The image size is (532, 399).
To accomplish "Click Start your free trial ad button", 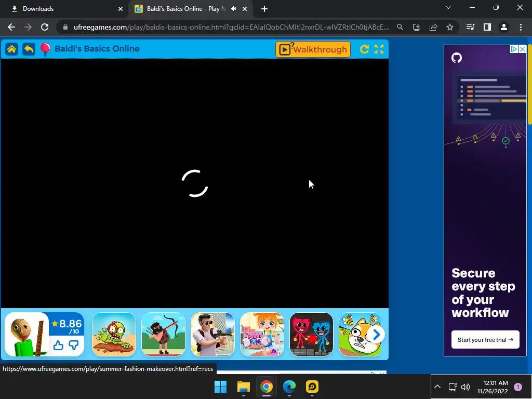I will [x=485, y=340].
